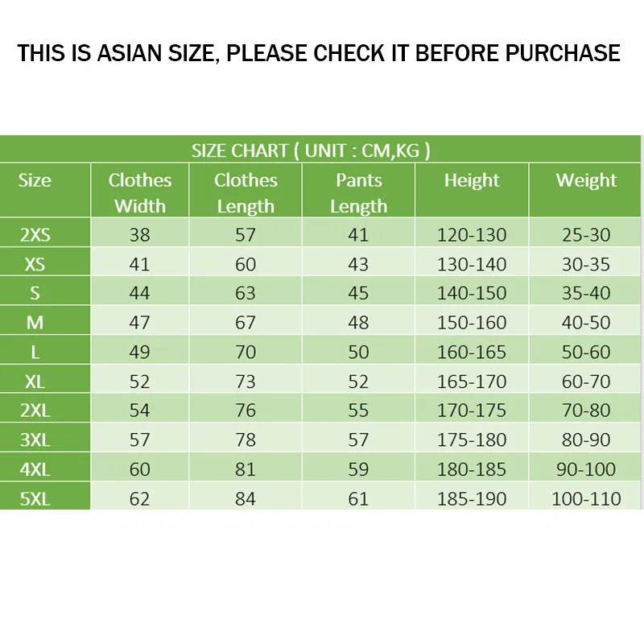Click the Size Chart title bar
Viewport: 644px width, 644px height.
[x=311, y=150]
